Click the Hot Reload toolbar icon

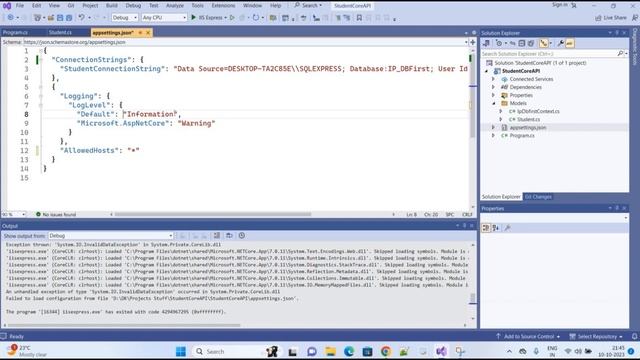[256, 18]
